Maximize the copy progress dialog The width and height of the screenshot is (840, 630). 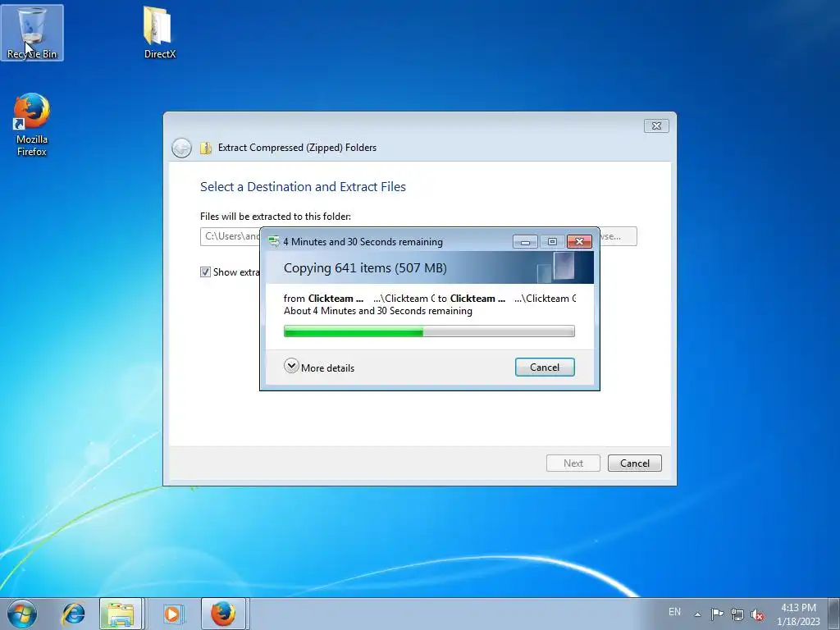click(552, 242)
